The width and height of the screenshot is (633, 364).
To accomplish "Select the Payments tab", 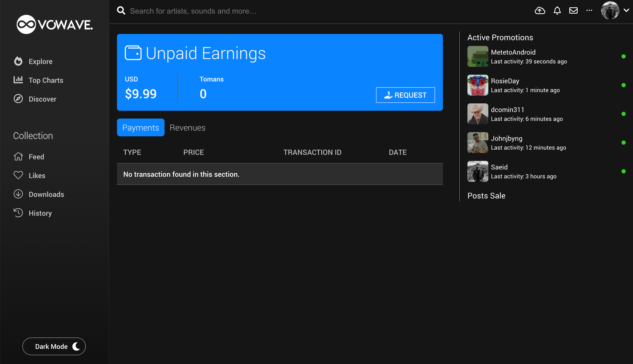I will (x=140, y=127).
